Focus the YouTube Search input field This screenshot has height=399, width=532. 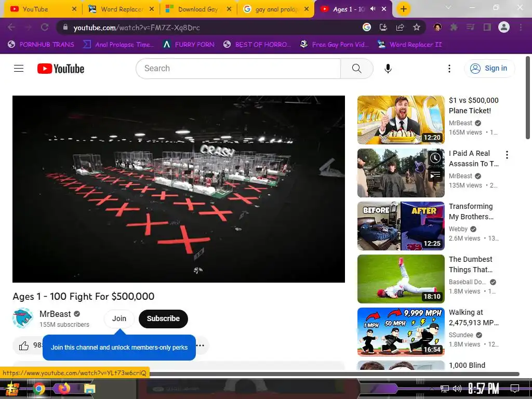(x=238, y=69)
